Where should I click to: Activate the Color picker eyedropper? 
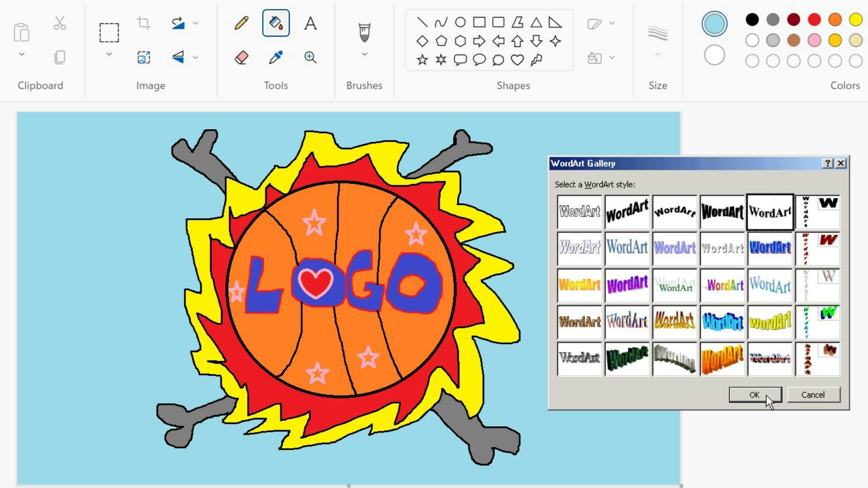pos(276,57)
